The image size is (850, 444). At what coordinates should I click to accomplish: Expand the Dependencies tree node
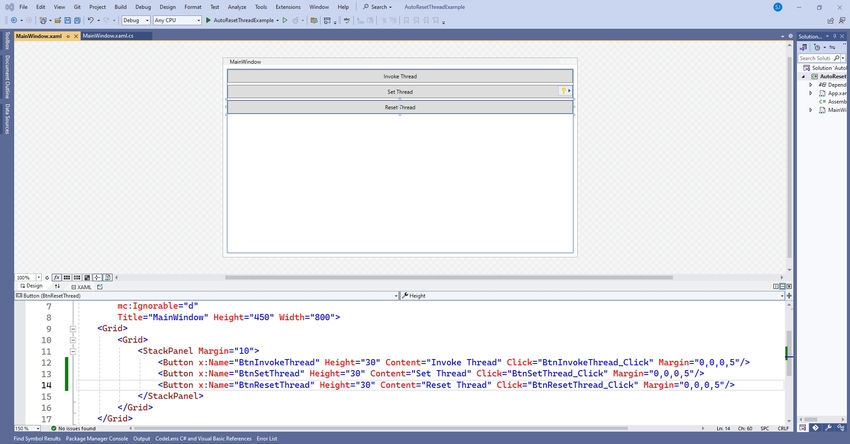pos(812,85)
